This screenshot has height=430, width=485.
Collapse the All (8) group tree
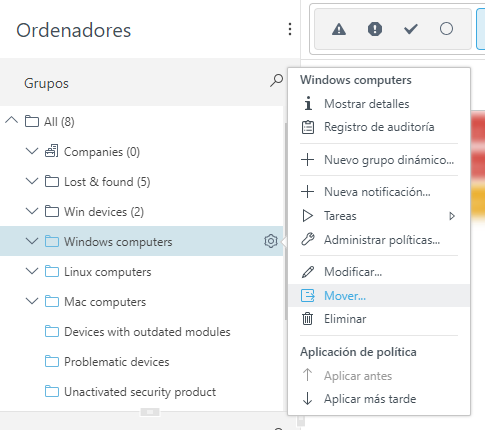[x=11, y=120]
